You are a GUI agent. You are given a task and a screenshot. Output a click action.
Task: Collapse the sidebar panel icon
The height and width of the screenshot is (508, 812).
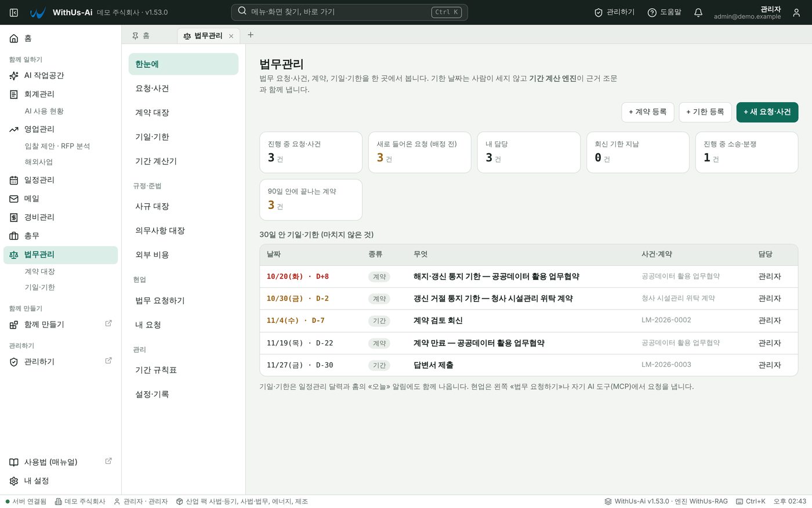coord(14,12)
